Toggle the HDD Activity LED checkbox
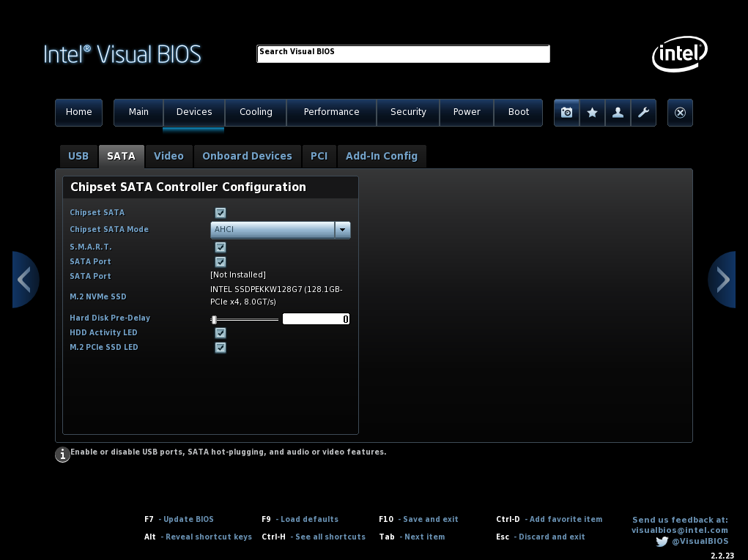 [x=221, y=333]
